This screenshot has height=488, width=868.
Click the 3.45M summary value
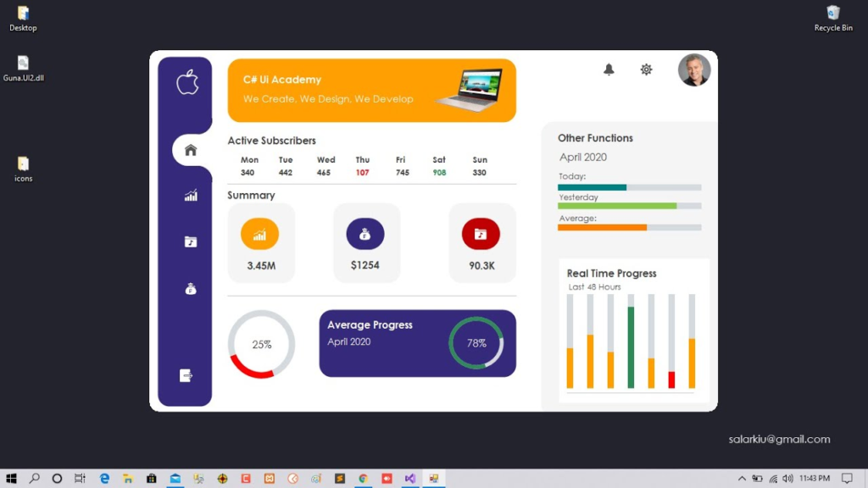click(261, 265)
